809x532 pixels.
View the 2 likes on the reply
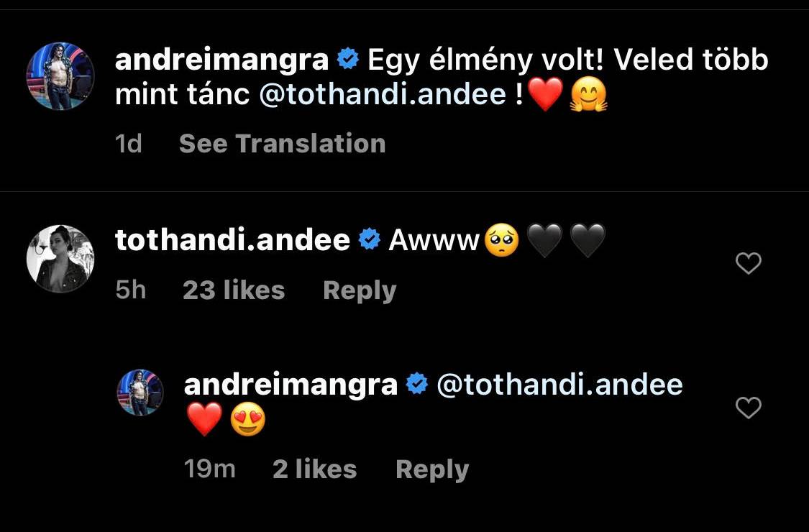pos(315,469)
